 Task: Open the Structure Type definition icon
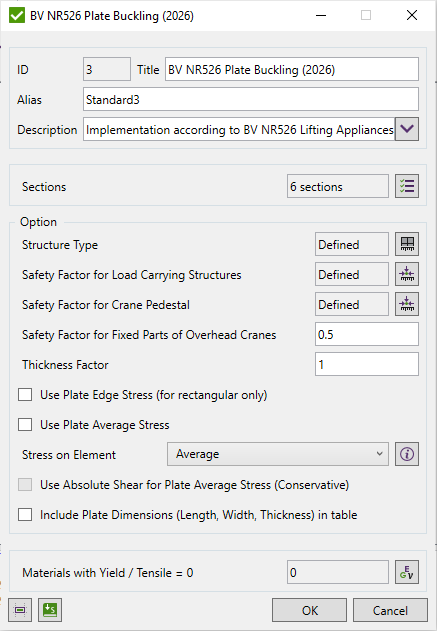(407, 244)
